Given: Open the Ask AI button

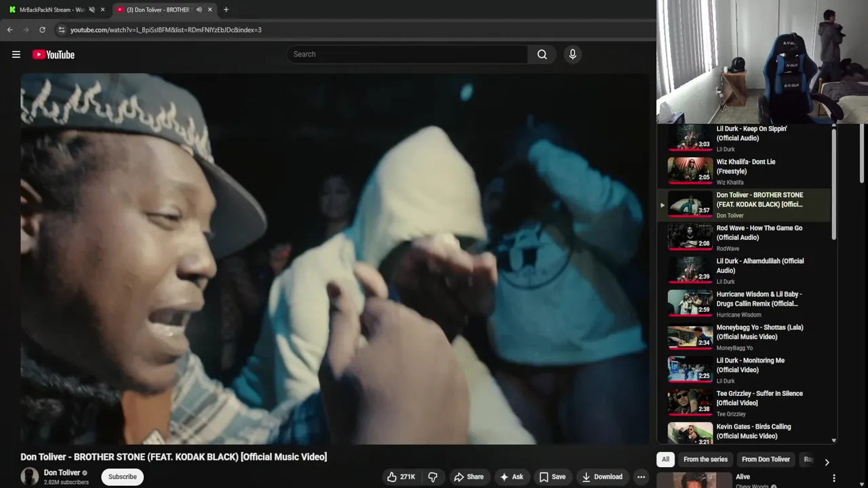Looking at the screenshot, I should coord(511,476).
